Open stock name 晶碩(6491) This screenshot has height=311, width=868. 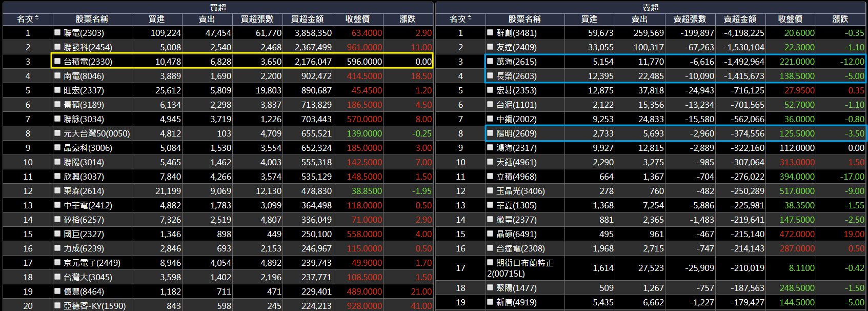(516, 234)
